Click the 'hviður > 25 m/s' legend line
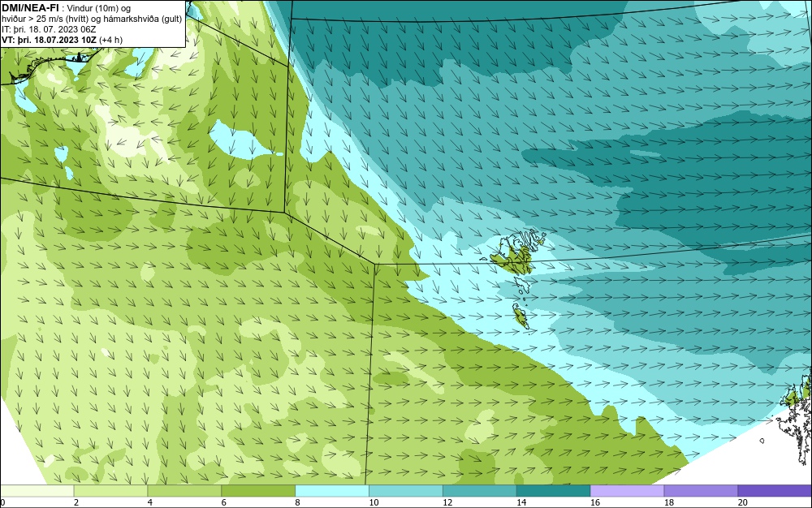 pyautogui.click(x=93, y=19)
